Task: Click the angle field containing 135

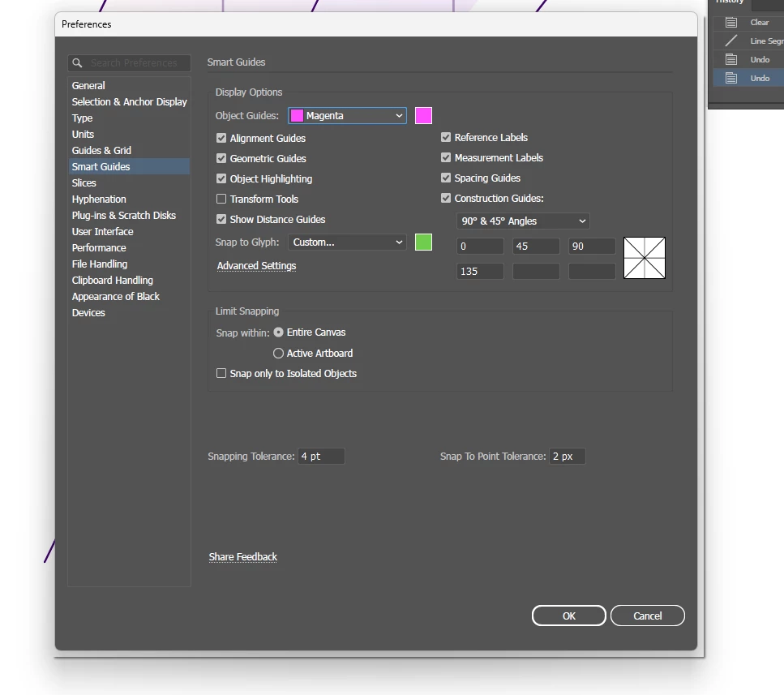Action: 480,271
